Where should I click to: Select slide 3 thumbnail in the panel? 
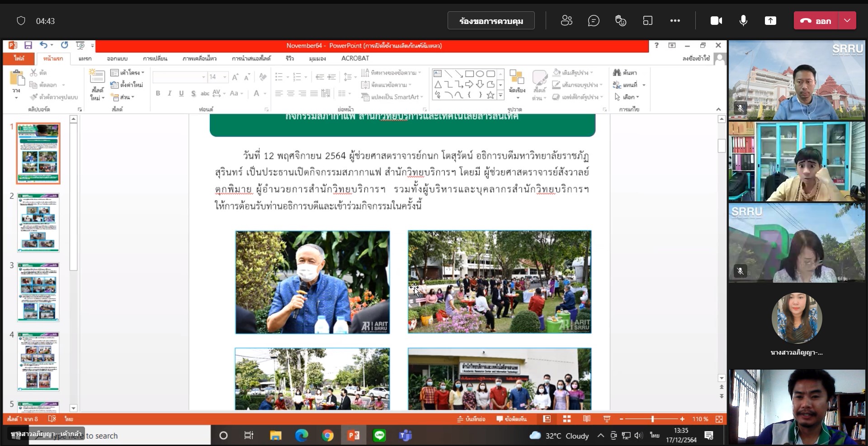38,292
